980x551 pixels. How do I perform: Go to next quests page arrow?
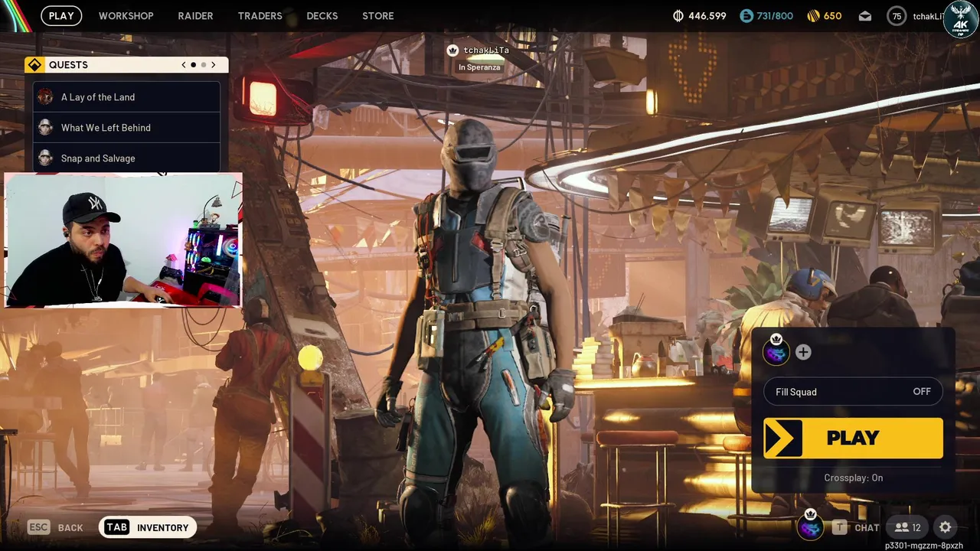[213, 65]
